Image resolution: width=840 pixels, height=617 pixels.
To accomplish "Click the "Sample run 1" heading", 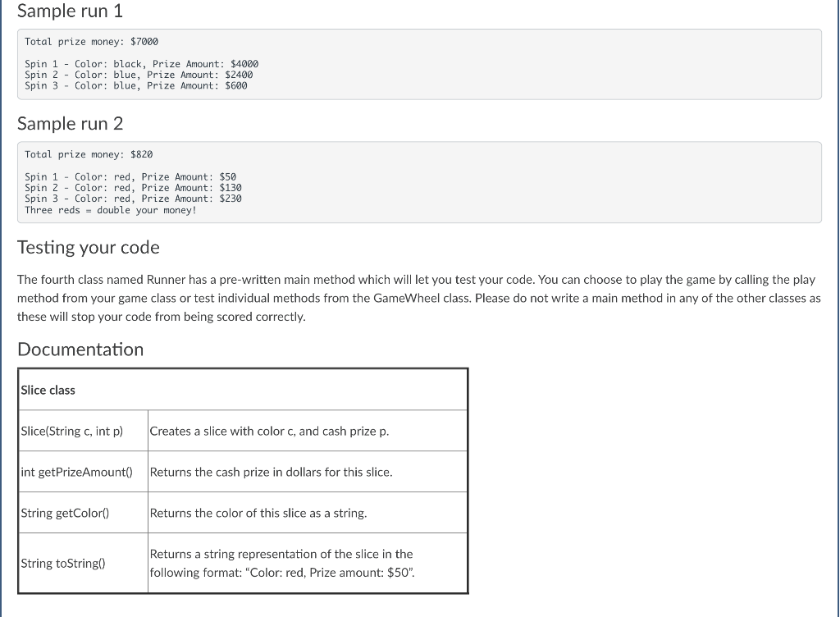I will click(70, 11).
